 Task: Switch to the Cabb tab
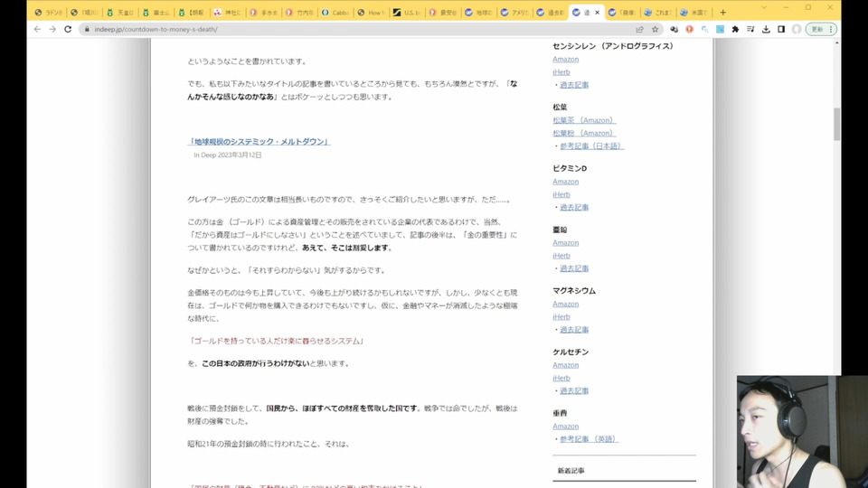tap(336, 12)
